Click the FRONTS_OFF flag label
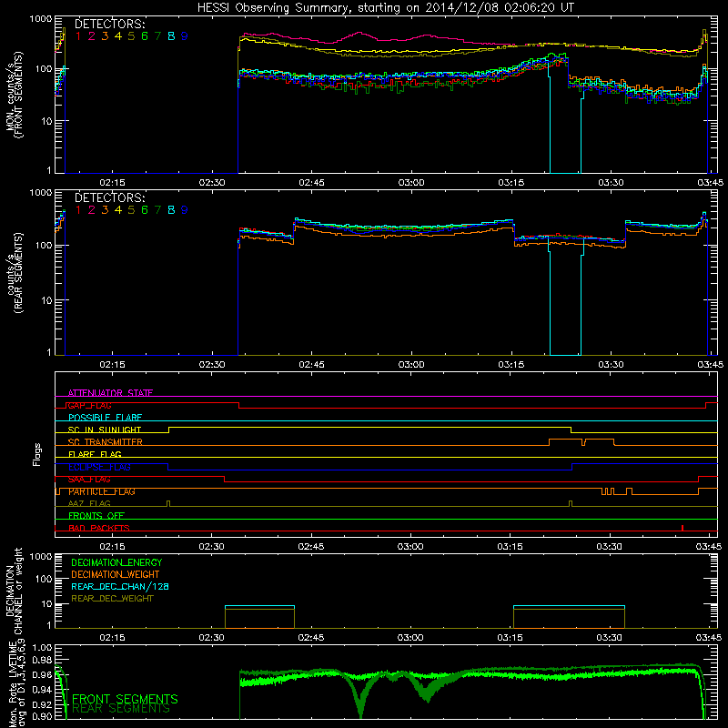 (x=96, y=516)
